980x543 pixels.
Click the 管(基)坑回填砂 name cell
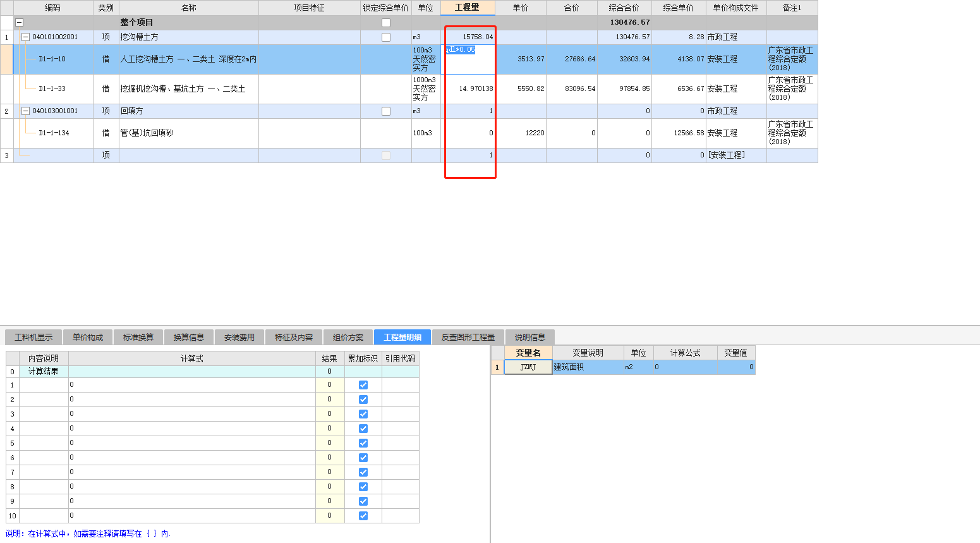pyautogui.click(x=189, y=133)
